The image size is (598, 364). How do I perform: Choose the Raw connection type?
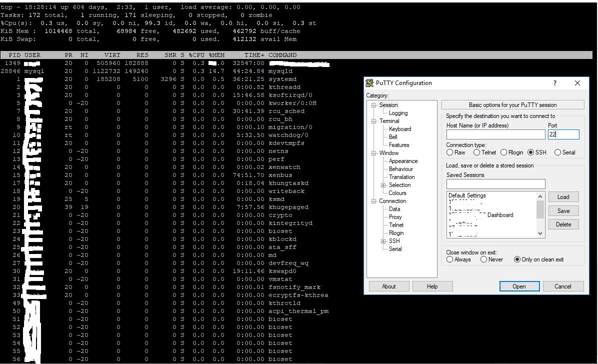450,152
